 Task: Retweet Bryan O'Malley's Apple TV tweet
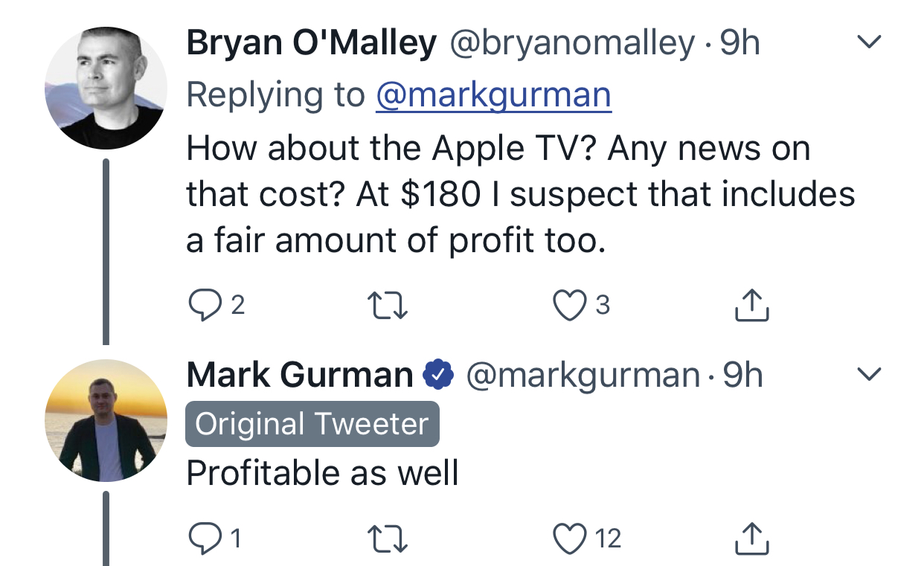tap(388, 306)
